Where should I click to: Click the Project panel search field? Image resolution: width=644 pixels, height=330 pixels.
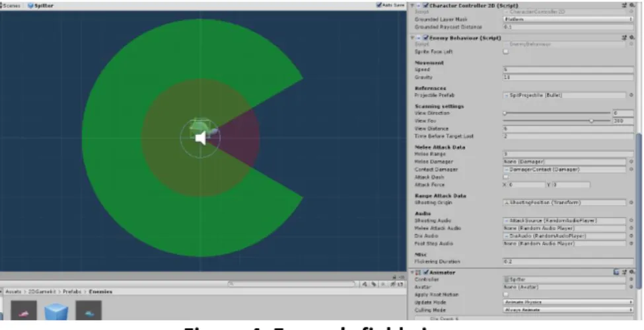click(x=292, y=284)
